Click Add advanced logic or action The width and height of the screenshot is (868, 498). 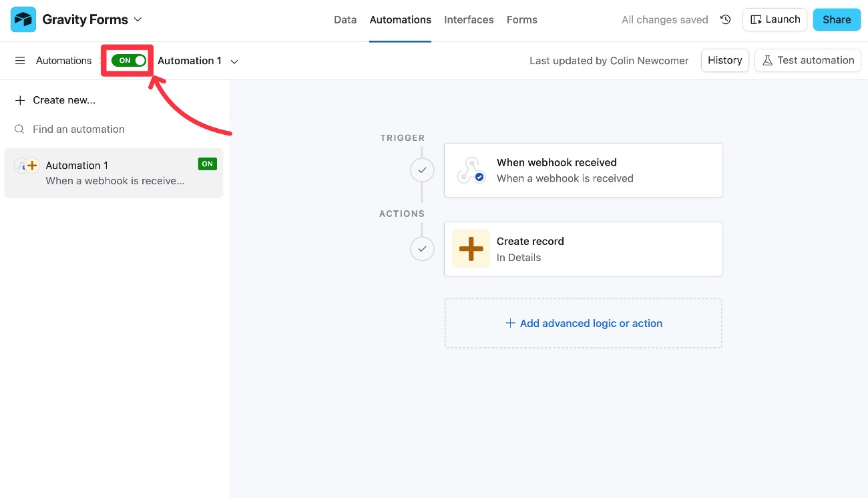coord(583,323)
